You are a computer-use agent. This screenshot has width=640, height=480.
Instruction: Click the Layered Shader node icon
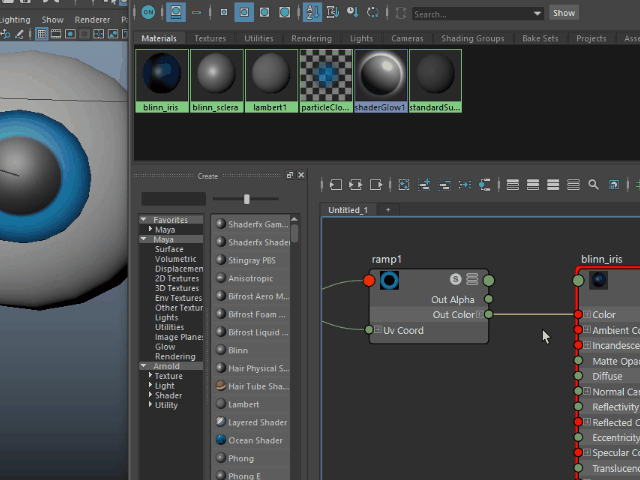coord(220,422)
